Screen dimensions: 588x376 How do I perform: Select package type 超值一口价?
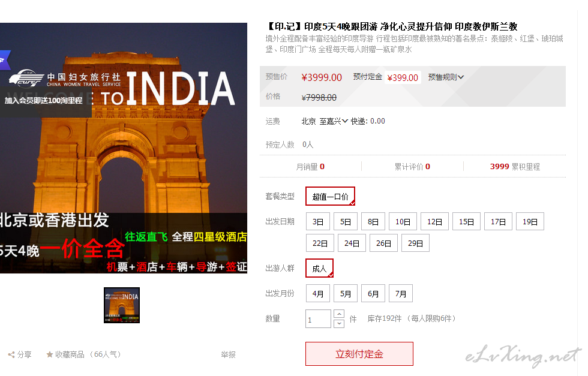click(330, 196)
